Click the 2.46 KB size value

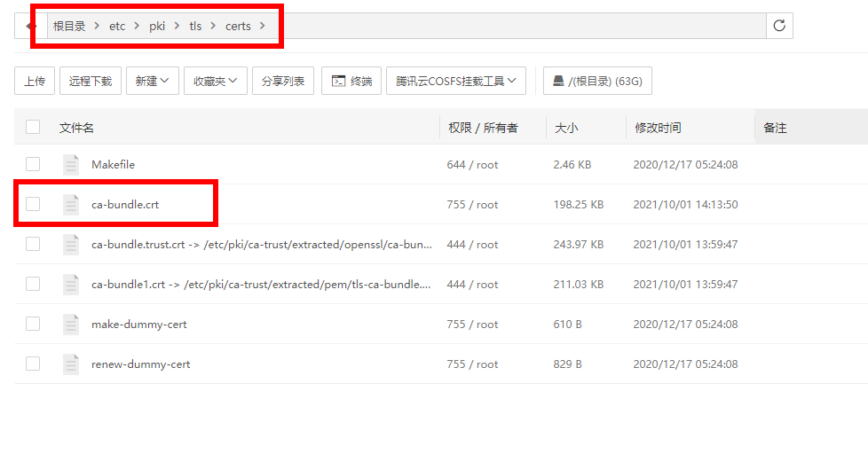pos(572,164)
